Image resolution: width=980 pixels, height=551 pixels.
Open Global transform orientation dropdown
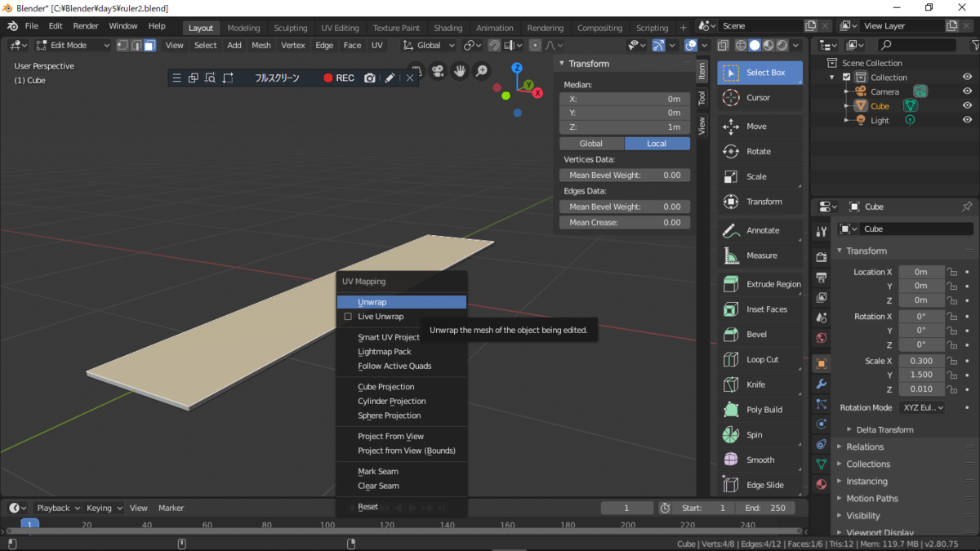[x=429, y=45]
